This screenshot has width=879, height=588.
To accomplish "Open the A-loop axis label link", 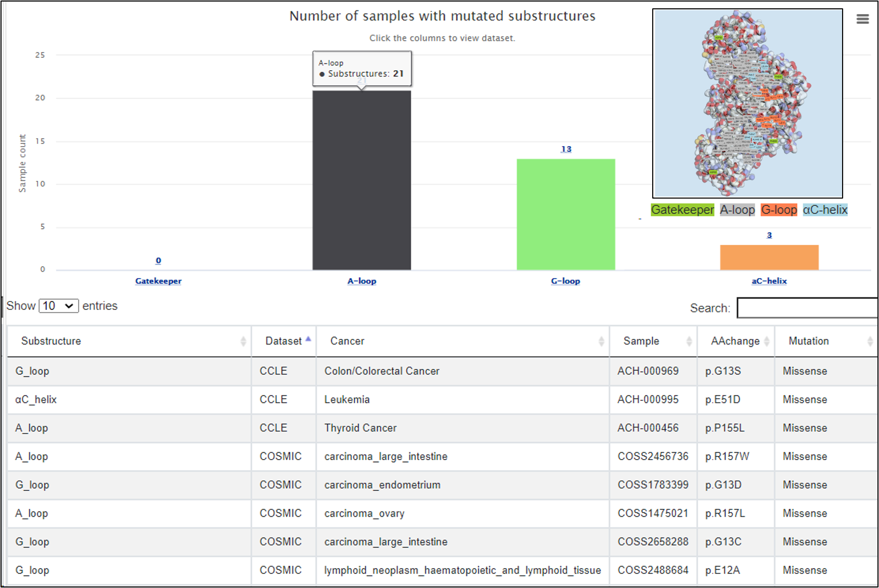I will pos(361,281).
